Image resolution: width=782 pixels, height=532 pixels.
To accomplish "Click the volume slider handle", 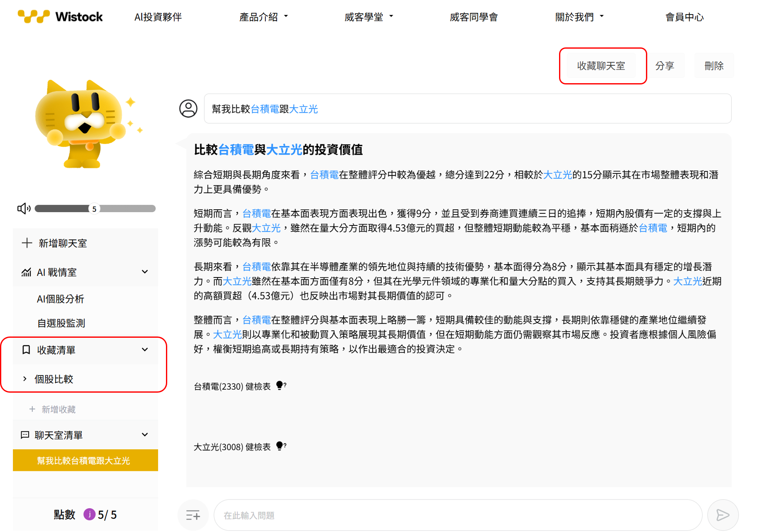I will [94, 209].
